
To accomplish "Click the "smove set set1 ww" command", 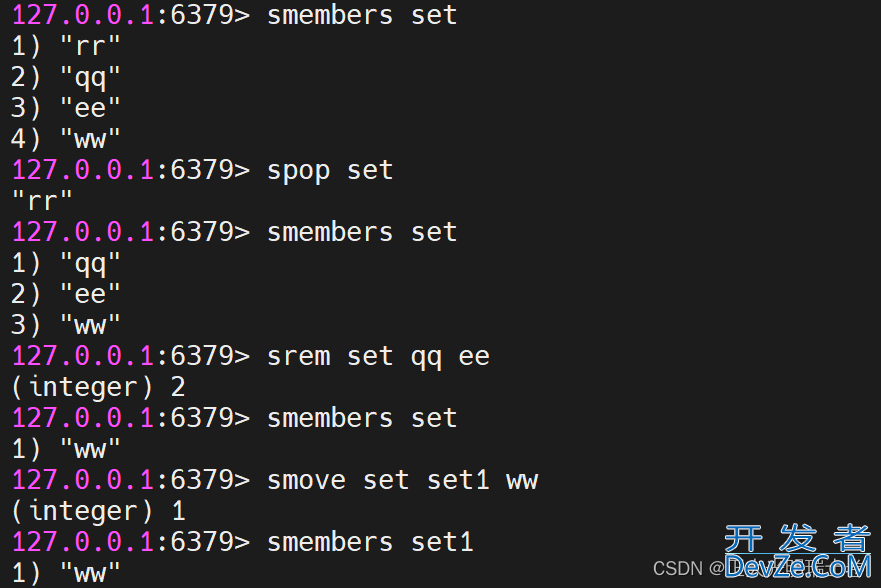I will (x=402, y=481).
